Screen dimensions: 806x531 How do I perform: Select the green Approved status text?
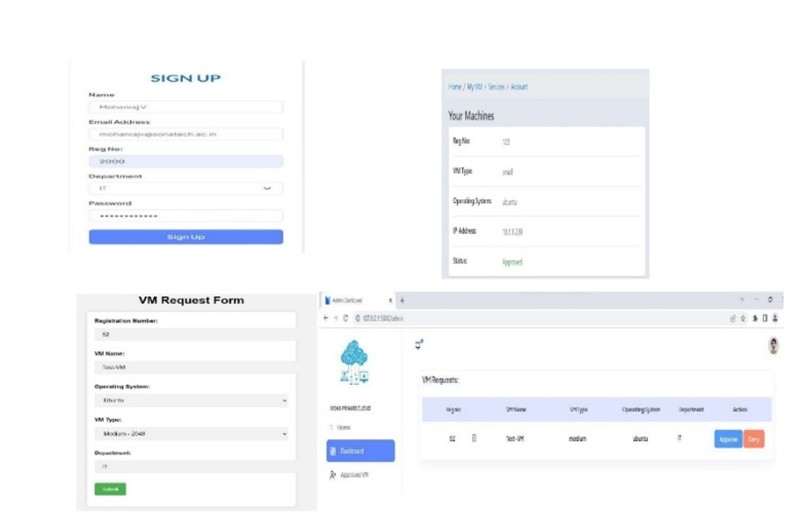[512, 262]
